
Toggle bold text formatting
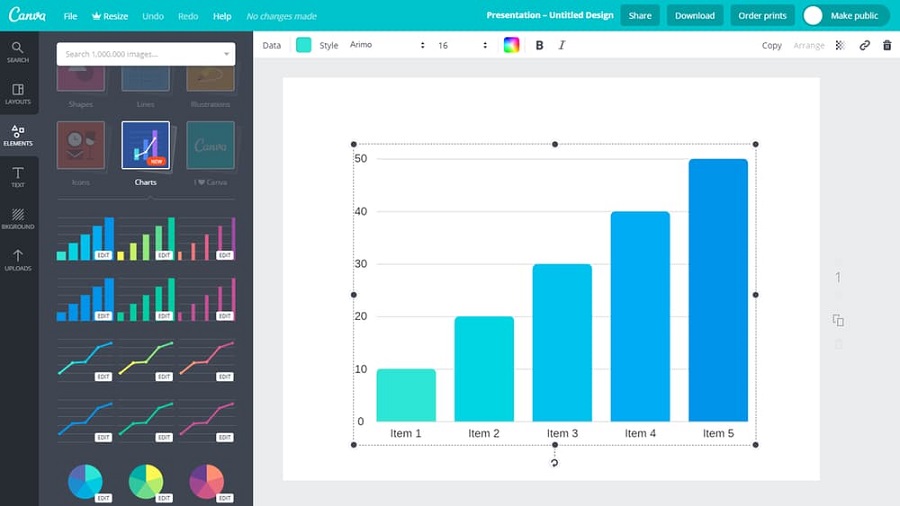[540, 45]
